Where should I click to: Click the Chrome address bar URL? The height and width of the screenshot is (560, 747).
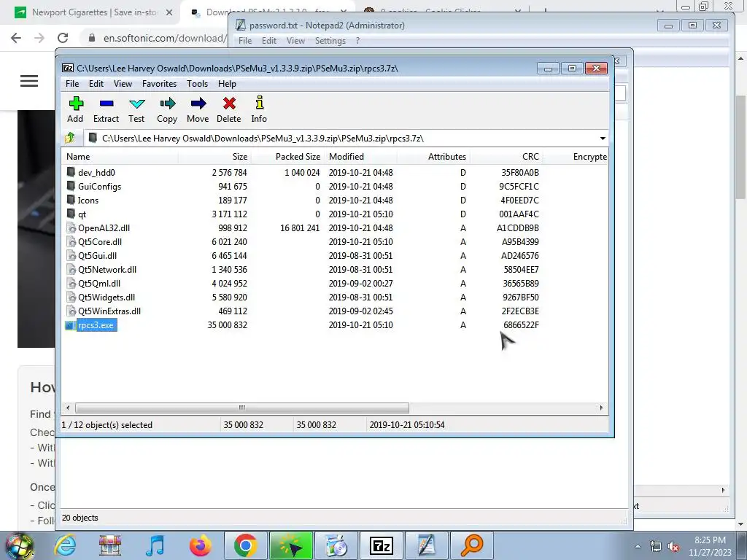165,38
